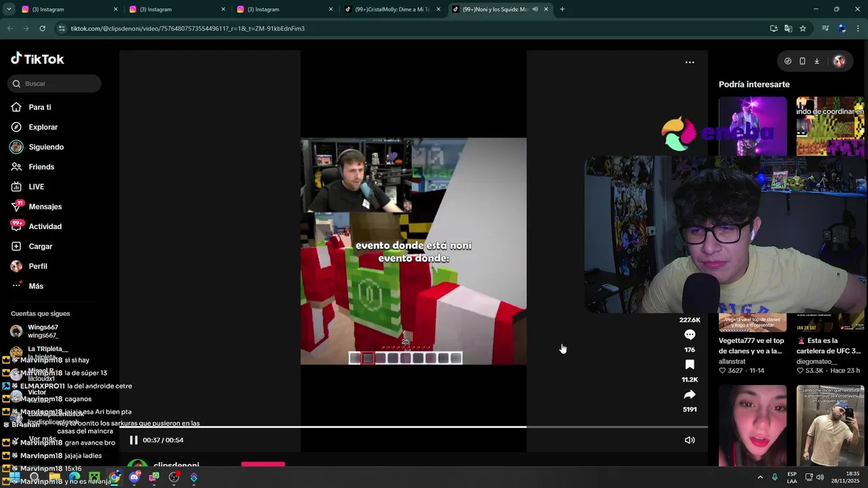The width and height of the screenshot is (868, 488).
Task: Close the Noni y los Squids tab
Action: (x=546, y=9)
